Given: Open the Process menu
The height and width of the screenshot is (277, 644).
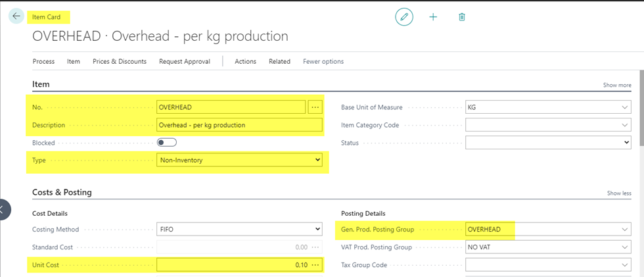Looking at the screenshot, I should pos(43,61).
